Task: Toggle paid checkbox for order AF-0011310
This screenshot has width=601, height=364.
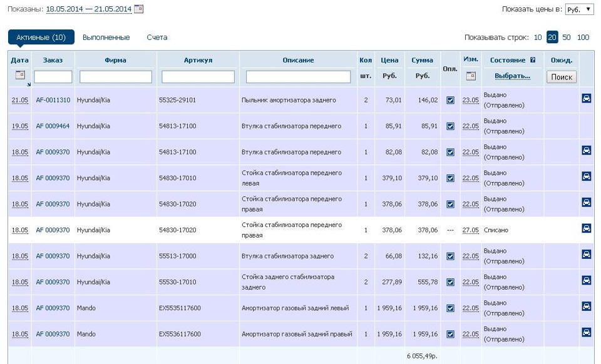Action: pos(450,100)
